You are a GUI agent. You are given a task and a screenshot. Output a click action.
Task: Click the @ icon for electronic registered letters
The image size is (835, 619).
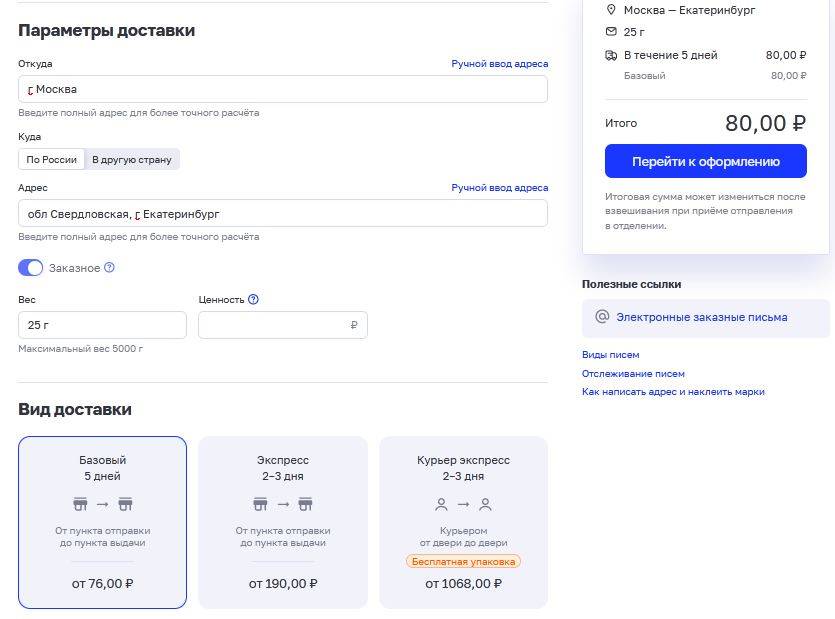point(602,317)
